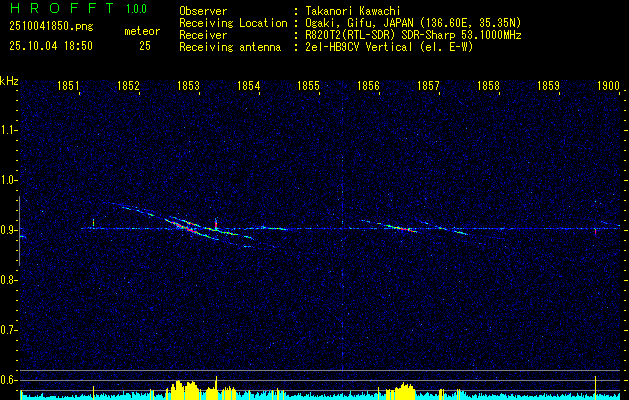Click the Receiving Location label

pyautogui.click(x=233, y=23)
